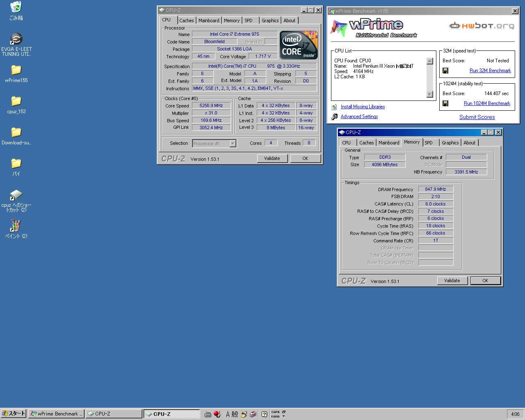
Task: Switch to Graphics tab in CPU-Z CPU window
Action: coord(270,21)
